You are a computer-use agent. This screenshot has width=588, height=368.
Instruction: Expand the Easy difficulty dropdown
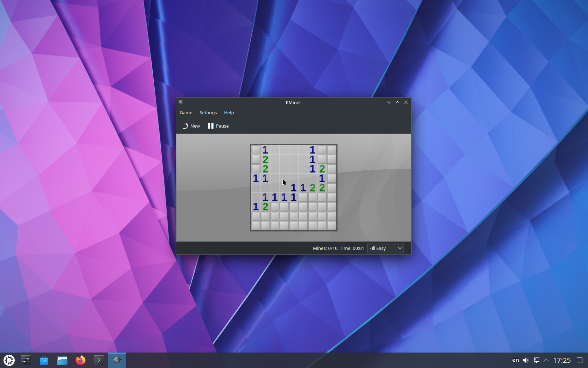[x=385, y=248]
